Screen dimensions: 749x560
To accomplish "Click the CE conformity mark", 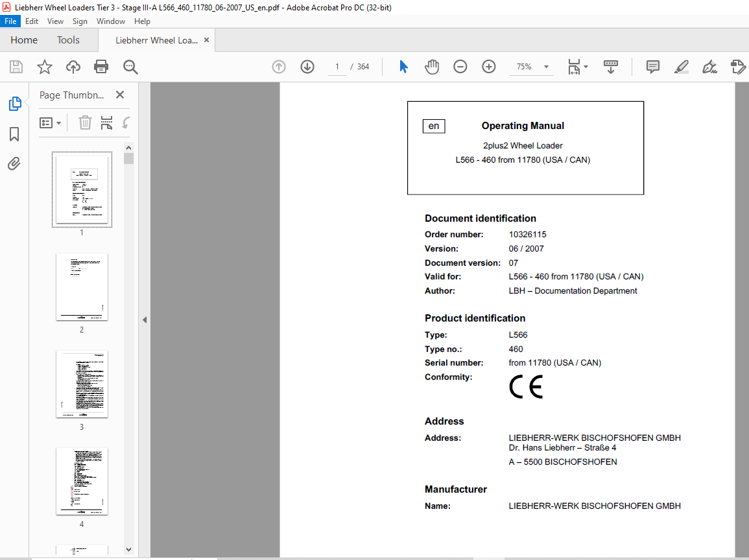I will 526,387.
